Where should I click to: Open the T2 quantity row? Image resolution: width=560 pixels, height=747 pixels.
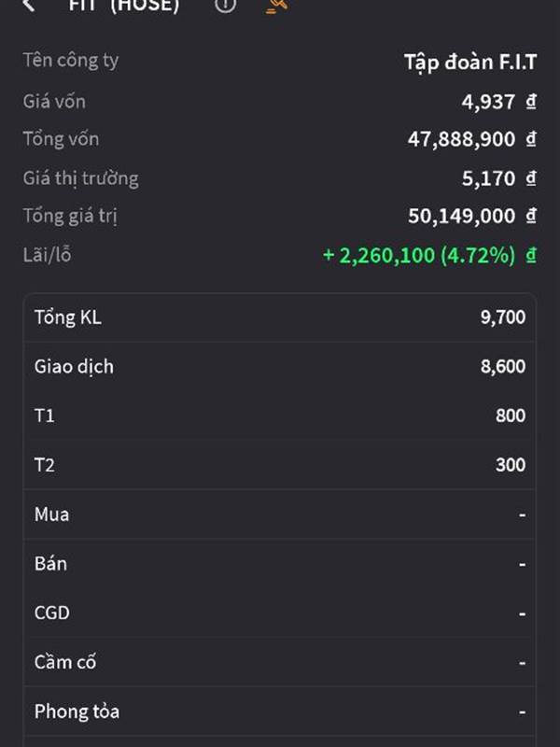tap(280, 465)
